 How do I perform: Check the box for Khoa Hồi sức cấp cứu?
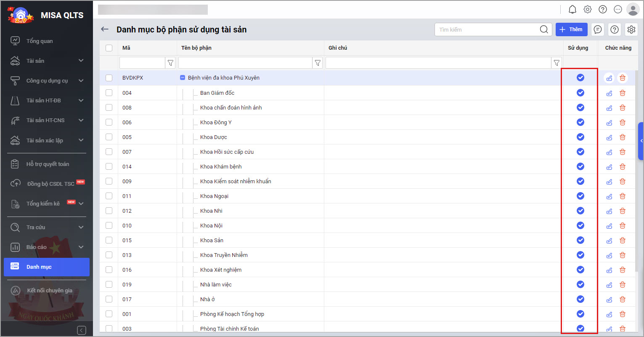coord(109,152)
